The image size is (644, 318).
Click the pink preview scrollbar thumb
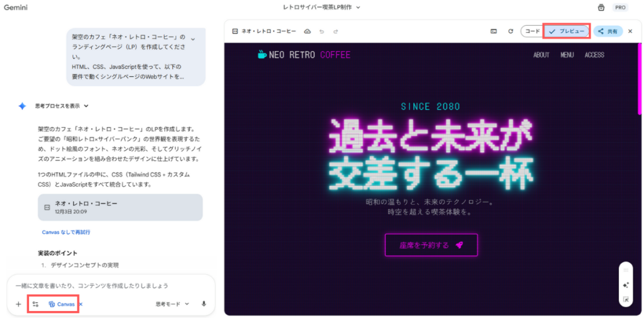click(x=639, y=78)
